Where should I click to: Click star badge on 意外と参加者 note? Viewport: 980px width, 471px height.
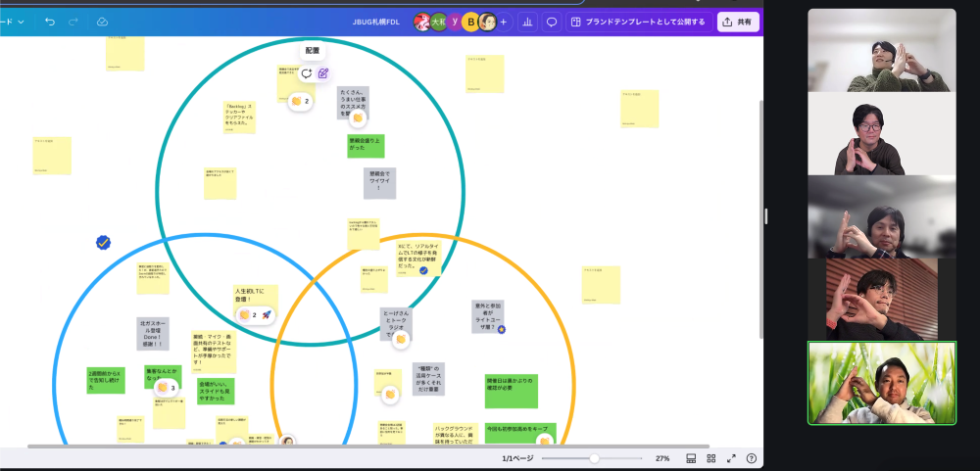click(x=501, y=329)
